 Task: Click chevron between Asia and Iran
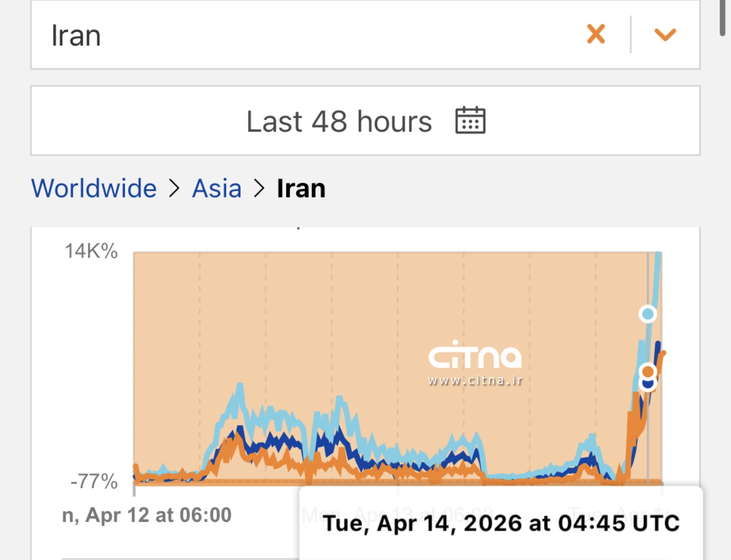coord(259,188)
